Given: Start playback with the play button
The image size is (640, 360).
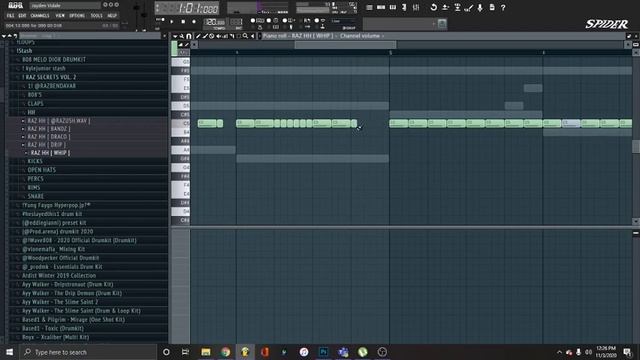Looking at the screenshot, I should coord(171,22).
